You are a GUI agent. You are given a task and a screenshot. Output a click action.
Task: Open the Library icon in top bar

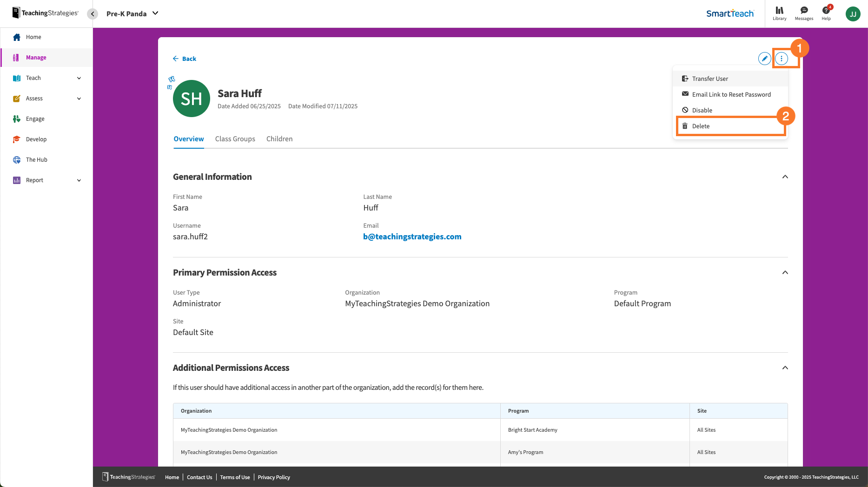780,13
